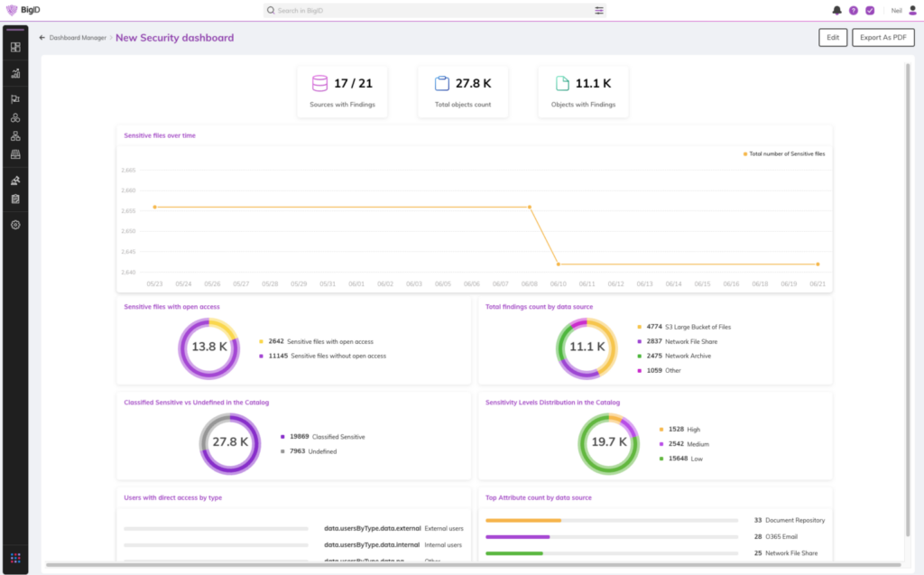Click the Export As PDF button

tap(882, 38)
